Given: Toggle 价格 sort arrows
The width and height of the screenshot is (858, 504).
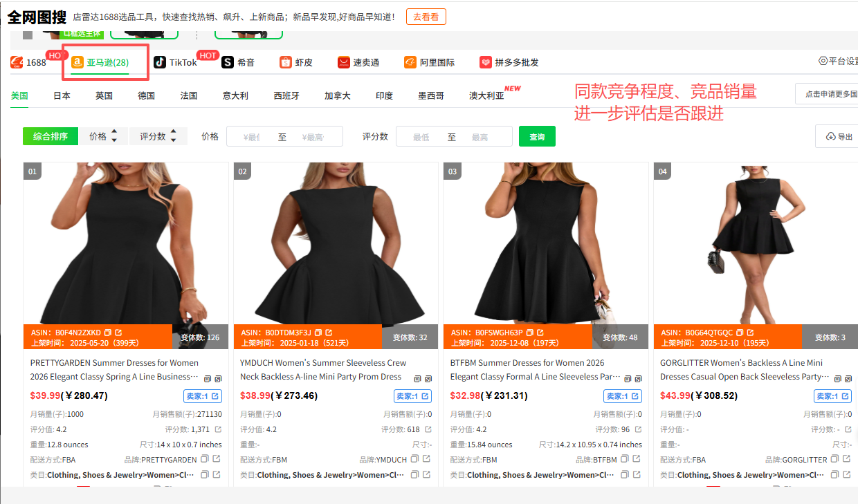Looking at the screenshot, I should click(x=114, y=136).
